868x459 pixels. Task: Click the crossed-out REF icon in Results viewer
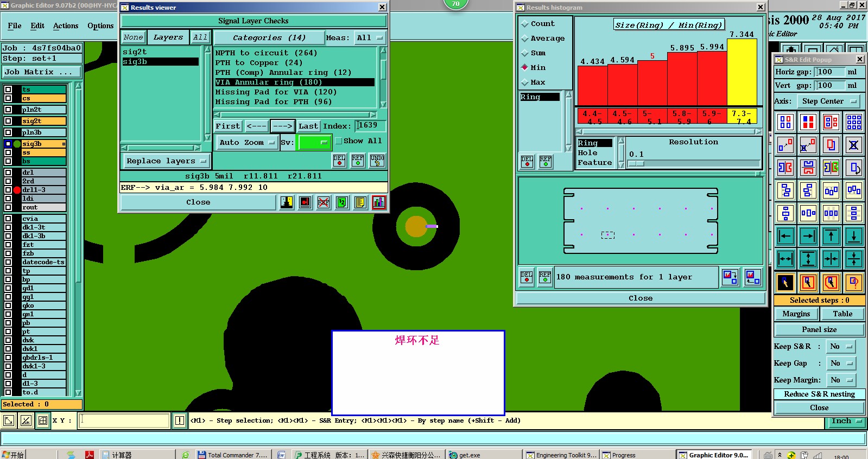(x=324, y=202)
